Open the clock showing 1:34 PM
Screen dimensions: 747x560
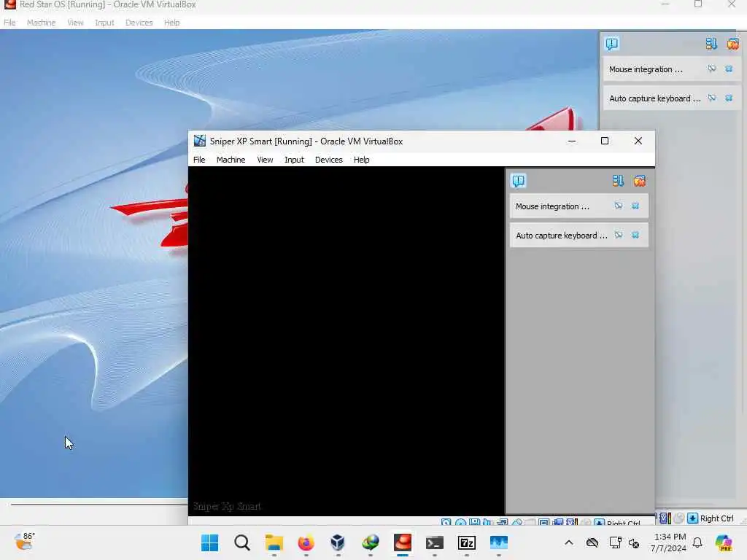[670, 542]
